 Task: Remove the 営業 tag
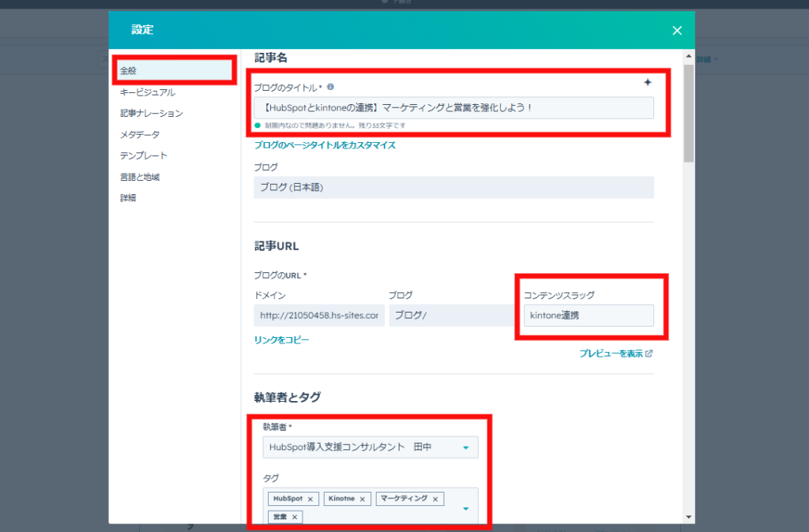(295, 517)
